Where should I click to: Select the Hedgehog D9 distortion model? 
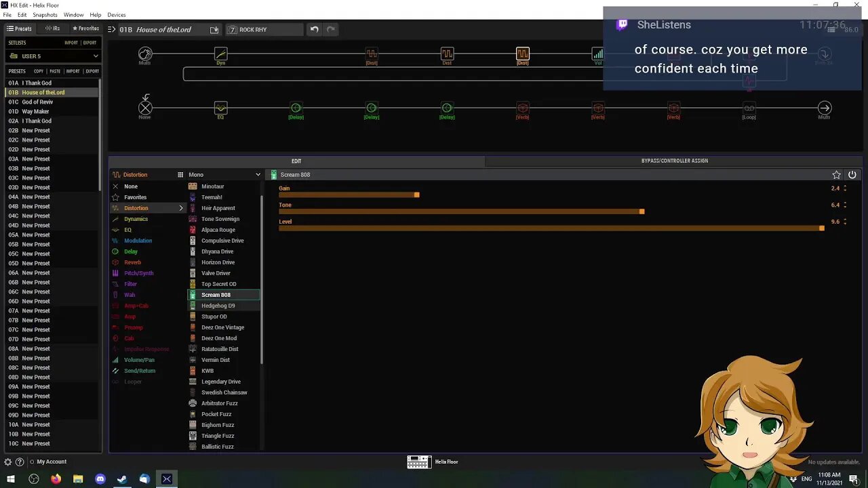[x=223, y=306]
